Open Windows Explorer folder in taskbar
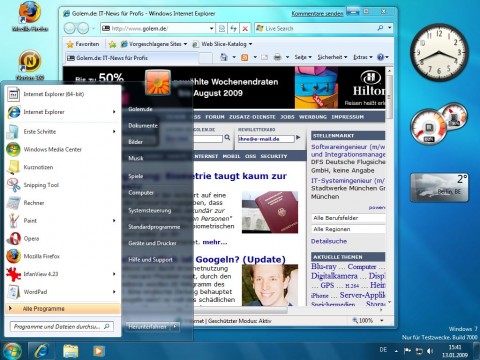Viewport: 480px width, 360px height. (x=71, y=351)
